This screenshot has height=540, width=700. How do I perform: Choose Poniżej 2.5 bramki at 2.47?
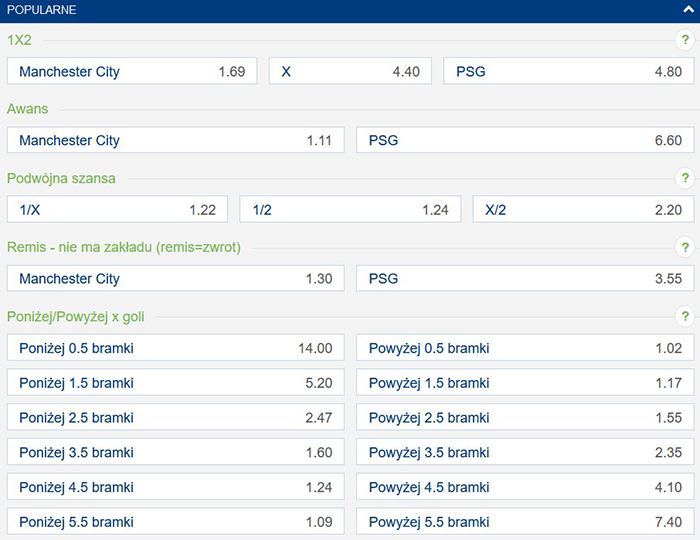(175, 418)
